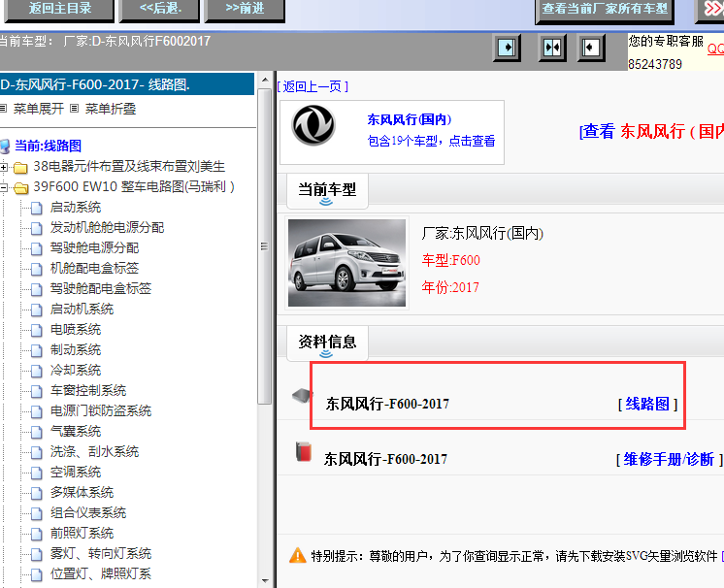Click the document icon beside 雾灯、转向灯系统

(37, 554)
